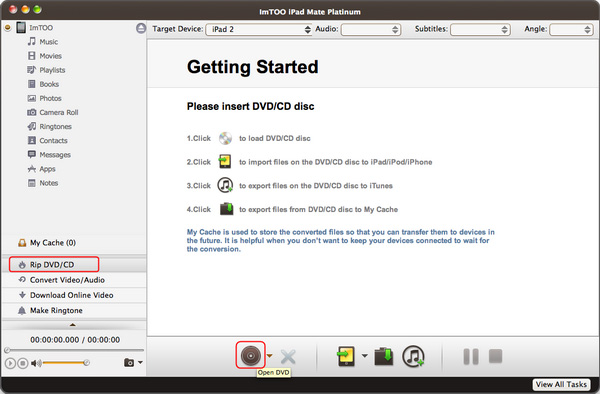The image size is (600, 394).
Task: Open the Target Device iPad 2 dropdown
Action: (259, 29)
